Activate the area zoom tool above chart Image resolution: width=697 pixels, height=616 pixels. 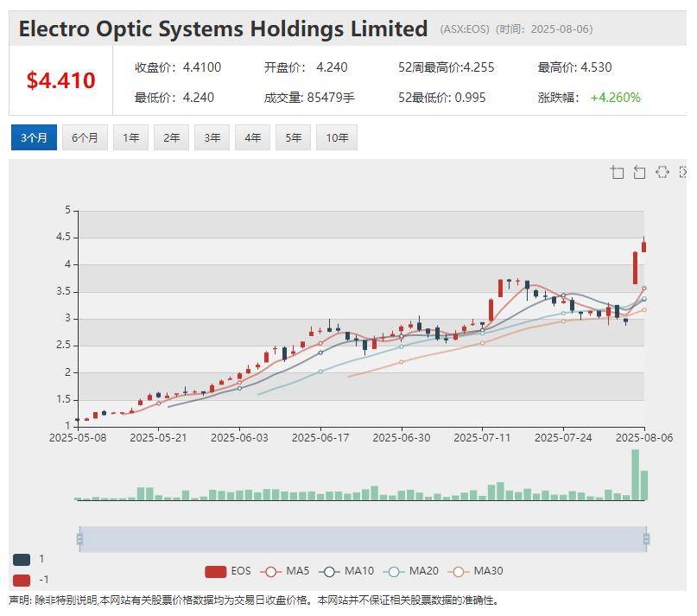pos(618,172)
